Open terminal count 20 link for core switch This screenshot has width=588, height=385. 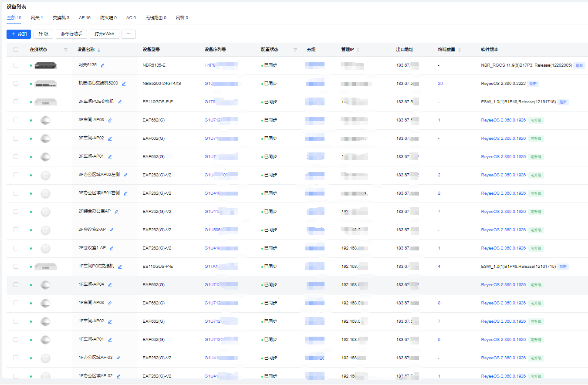(x=440, y=84)
